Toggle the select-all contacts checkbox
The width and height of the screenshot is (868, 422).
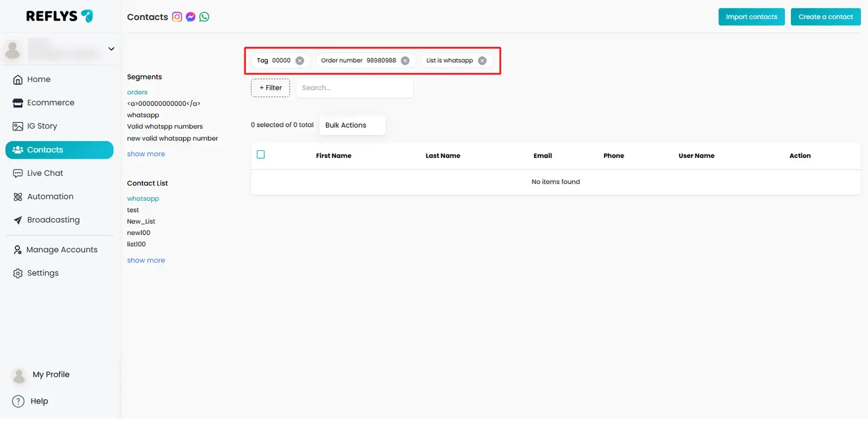(x=261, y=155)
